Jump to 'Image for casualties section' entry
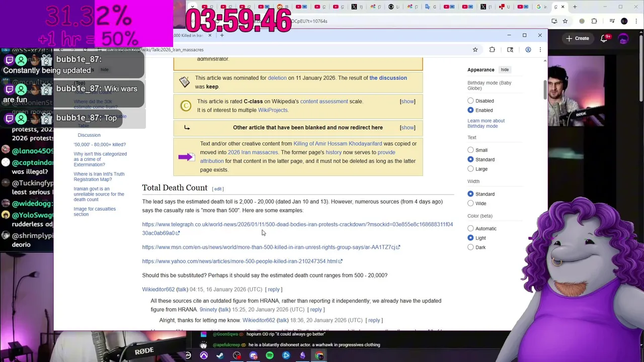The width and height of the screenshot is (644, 362). [x=95, y=212]
